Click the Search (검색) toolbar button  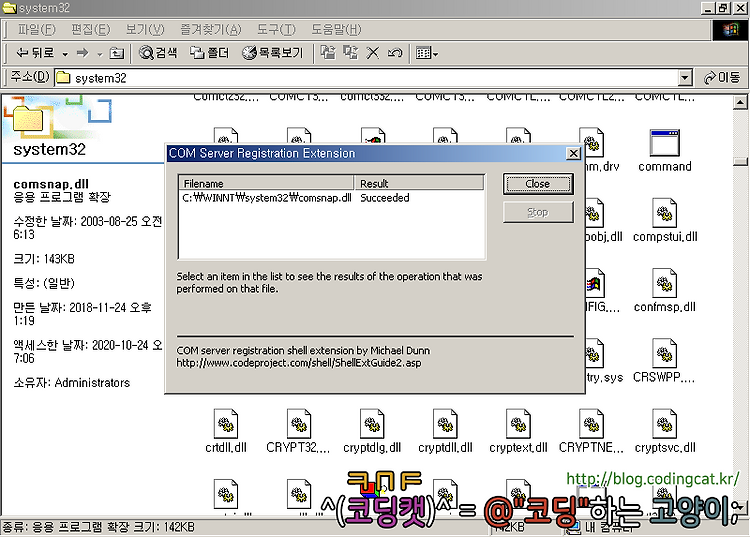click(158, 53)
